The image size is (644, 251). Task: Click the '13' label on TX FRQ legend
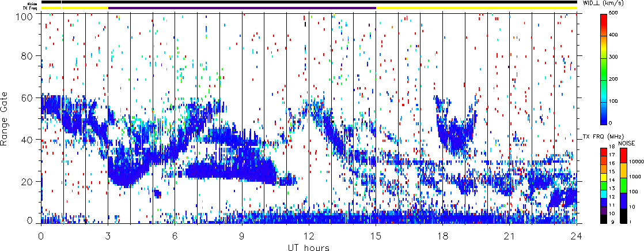612,189
